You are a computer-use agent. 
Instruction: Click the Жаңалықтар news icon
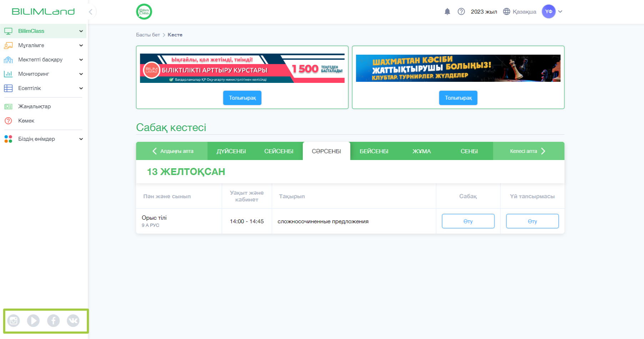point(8,106)
